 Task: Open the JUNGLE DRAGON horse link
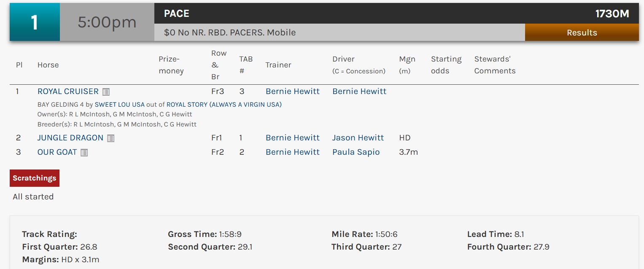pos(70,138)
